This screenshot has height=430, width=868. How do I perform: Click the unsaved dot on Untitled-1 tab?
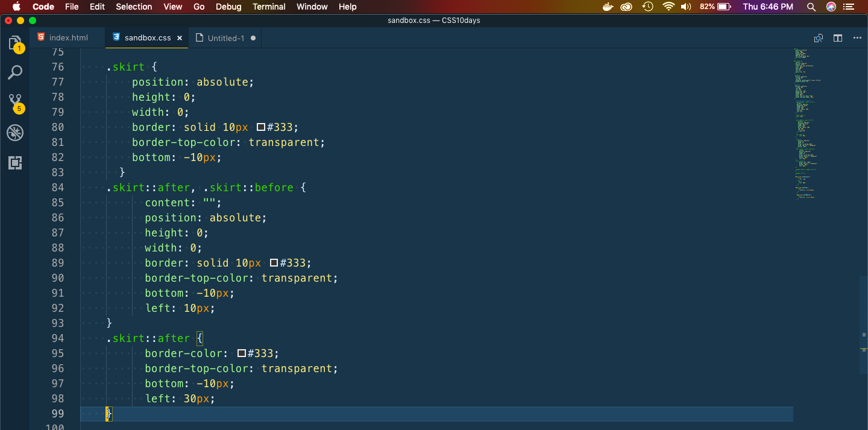253,38
